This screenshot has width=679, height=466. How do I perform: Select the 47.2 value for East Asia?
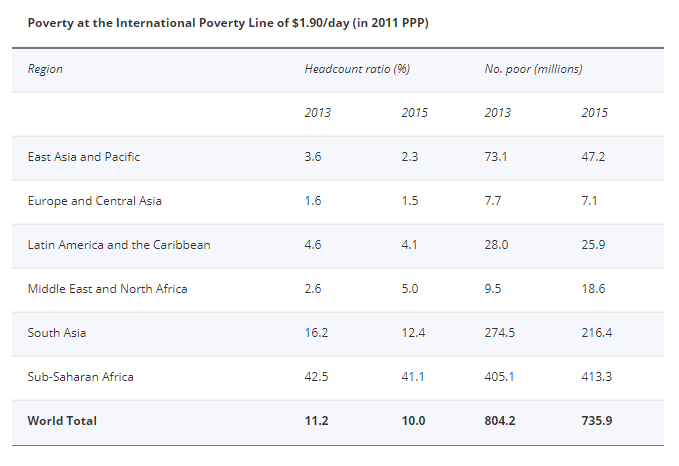coord(594,157)
